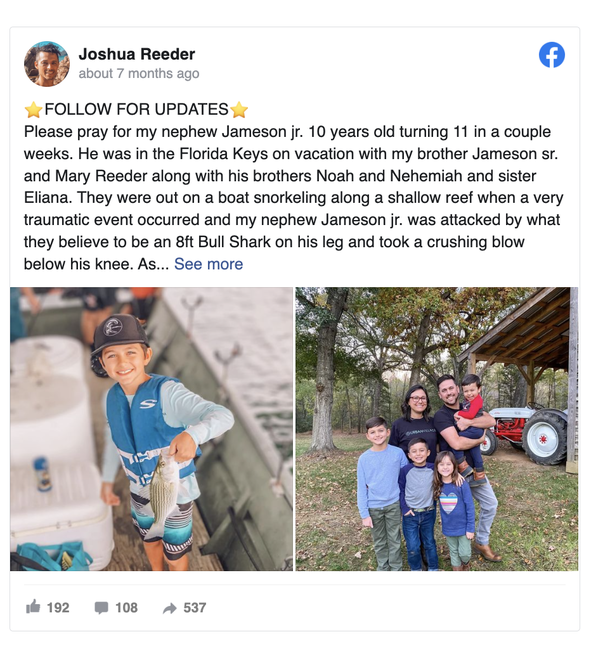Click the red tractor in family photo

tap(528, 433)
